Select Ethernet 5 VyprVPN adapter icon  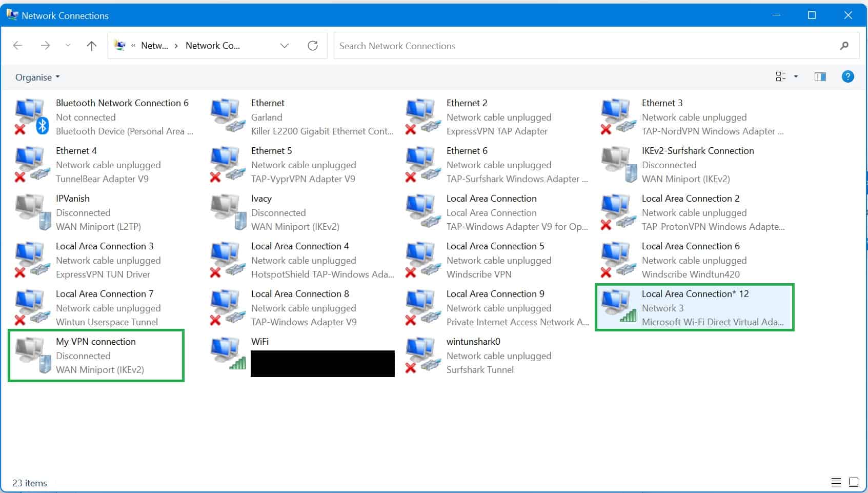[x=228, y=164]
